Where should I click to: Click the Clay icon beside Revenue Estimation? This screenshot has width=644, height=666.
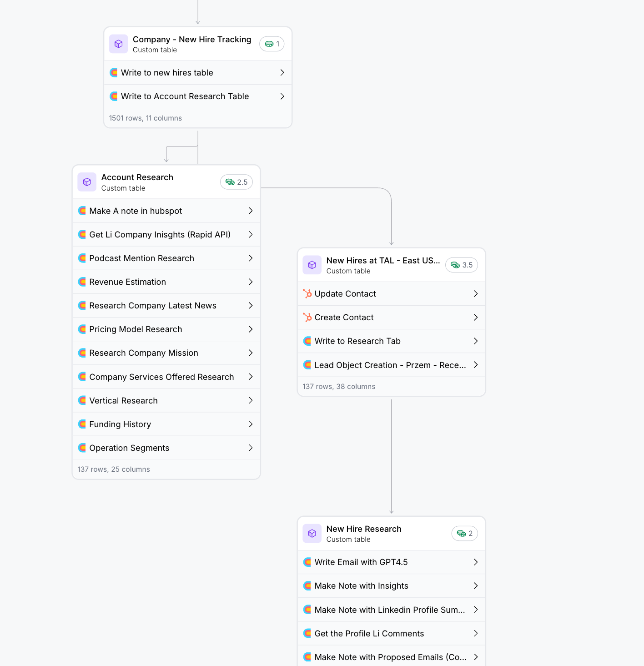tap(82, 282)
